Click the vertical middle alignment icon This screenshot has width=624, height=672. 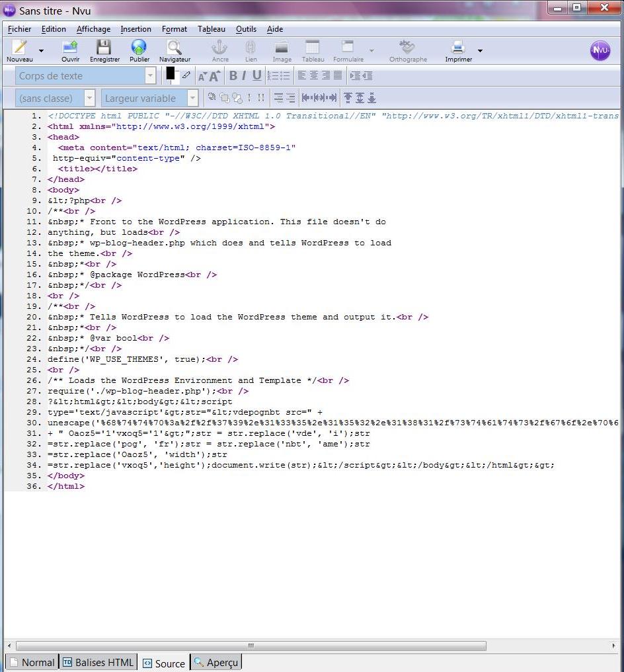[360, 98]
